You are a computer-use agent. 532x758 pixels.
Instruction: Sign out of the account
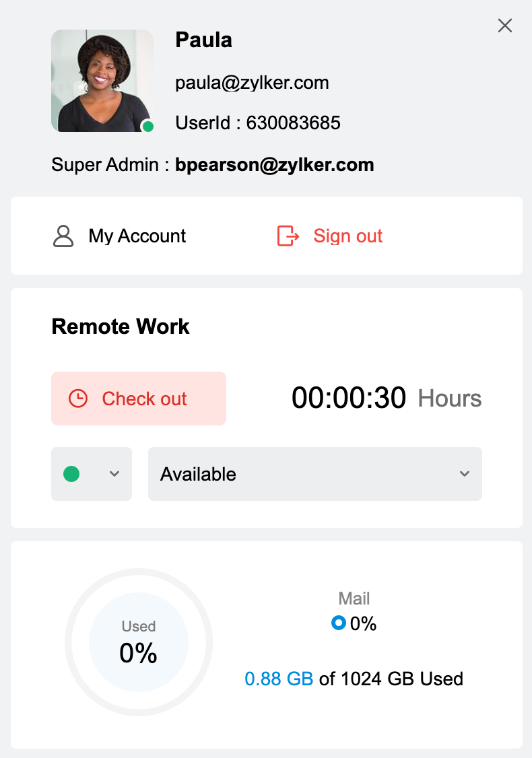[347, 236]
